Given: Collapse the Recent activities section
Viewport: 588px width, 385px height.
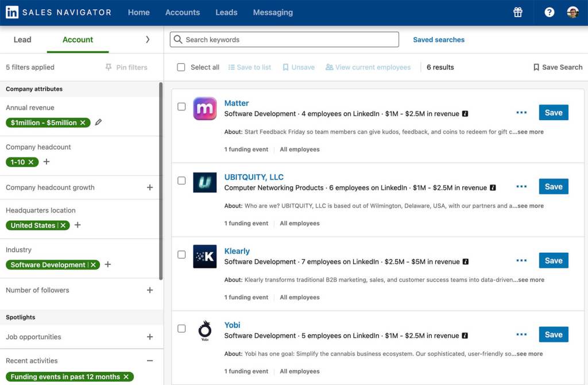Looking at the screenshot, I should click(150, 361).
